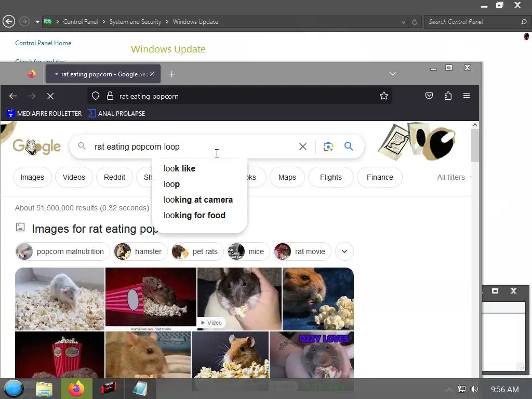
Task: Click Control Panel breadcrumb
Action: coord(81,22)
